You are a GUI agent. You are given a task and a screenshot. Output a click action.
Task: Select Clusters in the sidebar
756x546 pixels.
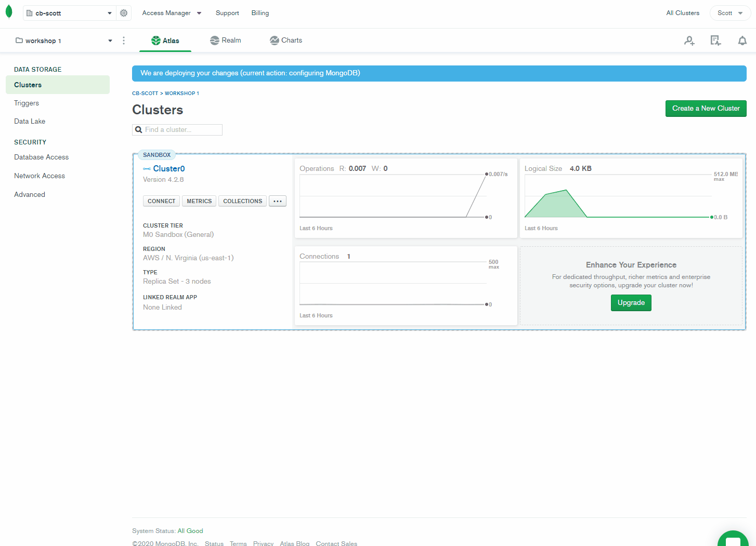point(58,85)
